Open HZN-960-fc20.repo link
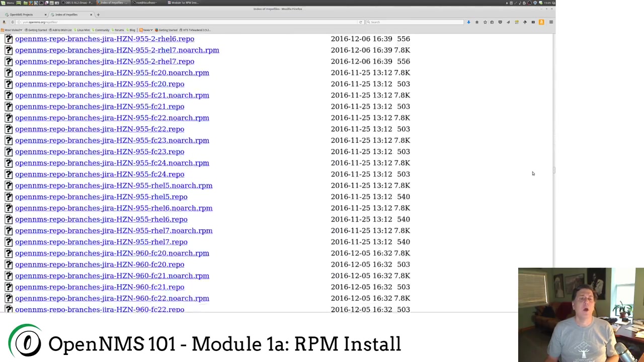Image resolution: width=644 pixels, height=362 pixels. [100, 264]
